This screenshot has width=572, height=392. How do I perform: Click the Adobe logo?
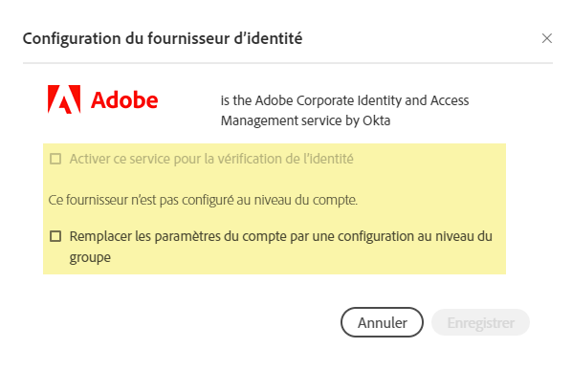pos(103,99)
